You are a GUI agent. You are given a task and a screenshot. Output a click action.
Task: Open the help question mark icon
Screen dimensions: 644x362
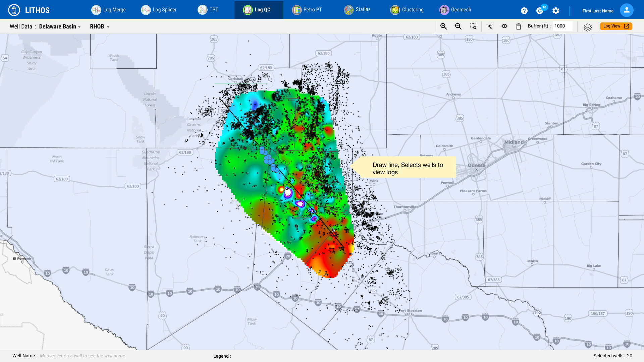tap(524, 11)
